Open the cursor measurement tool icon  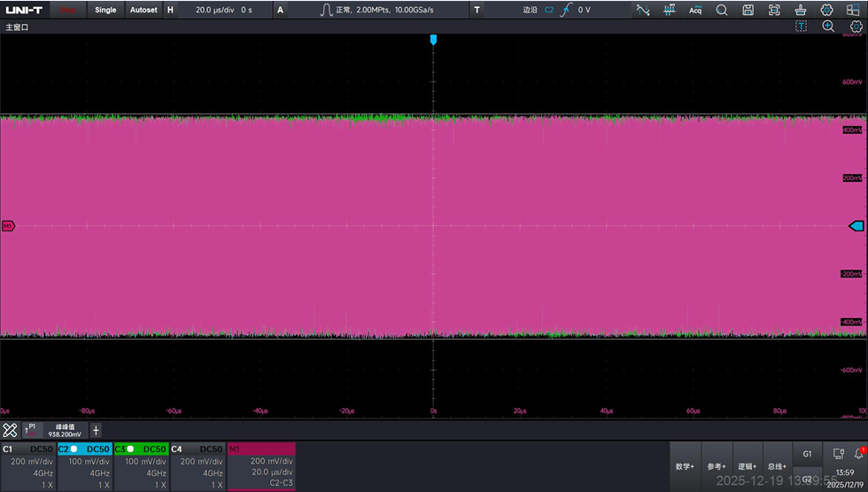point(643,10)
